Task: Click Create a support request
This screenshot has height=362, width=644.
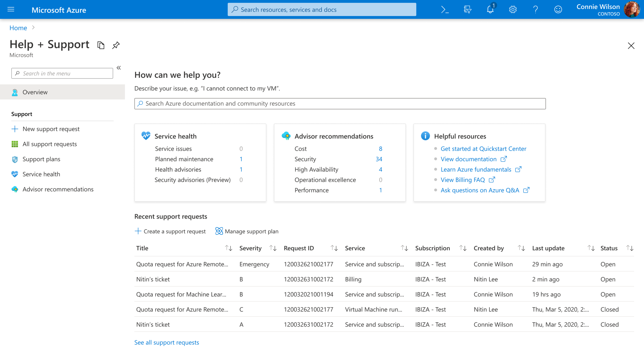Action: point(170,231)
